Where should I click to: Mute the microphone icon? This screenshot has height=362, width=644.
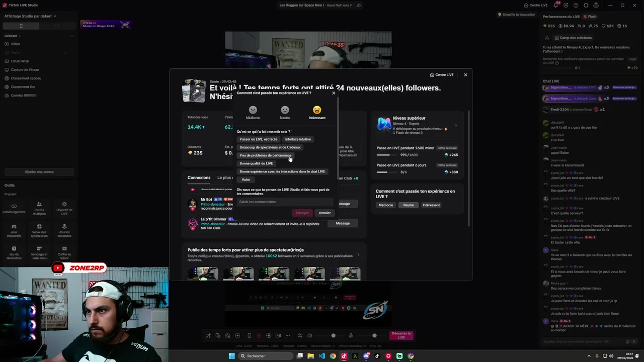pos(351,335)
